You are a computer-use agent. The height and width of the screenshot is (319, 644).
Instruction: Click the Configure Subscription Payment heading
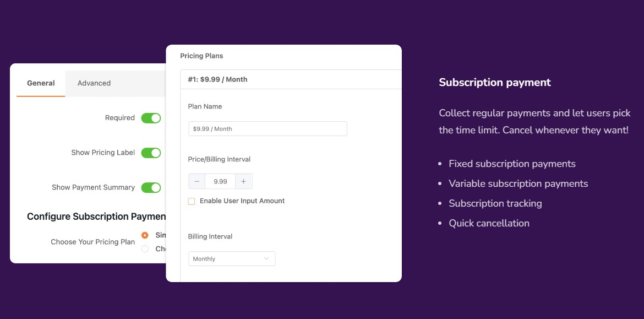tap(96, 216)
